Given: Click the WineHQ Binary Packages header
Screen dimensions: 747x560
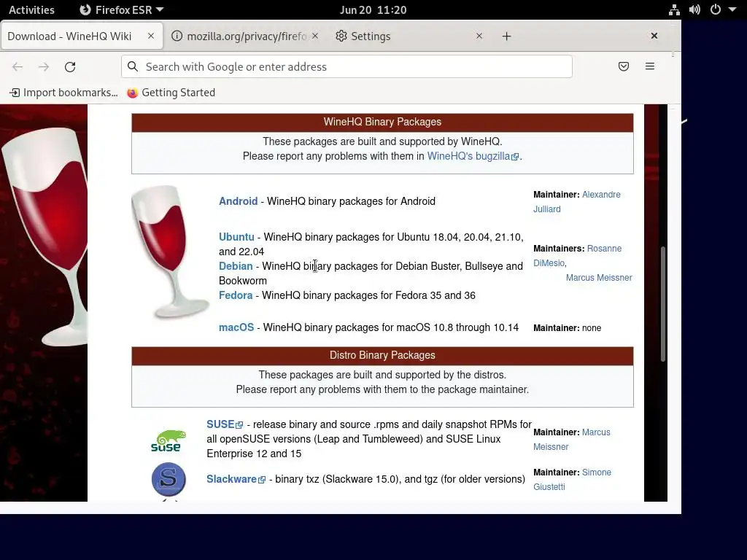Looking at the screenshot, I should (382, 122).
